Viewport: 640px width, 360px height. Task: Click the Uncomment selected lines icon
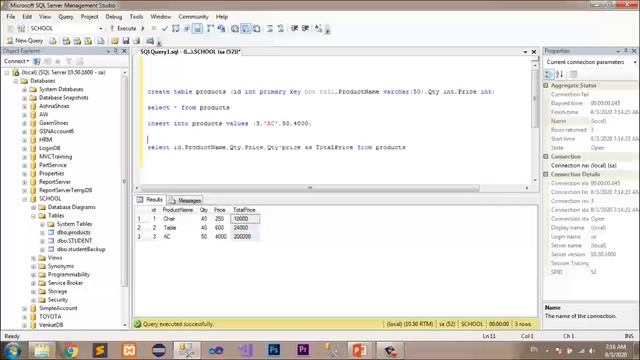coord(281,29)
